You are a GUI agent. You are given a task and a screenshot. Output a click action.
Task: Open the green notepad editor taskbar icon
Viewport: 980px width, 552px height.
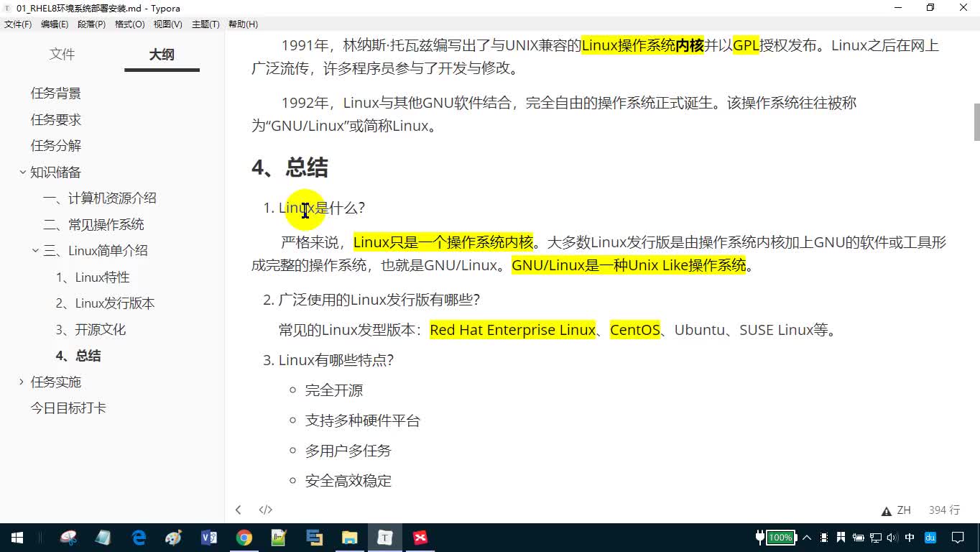pos(279,538)
